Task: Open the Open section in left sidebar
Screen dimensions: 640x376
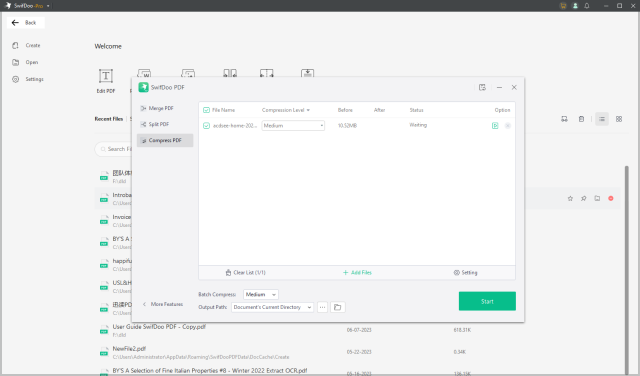Action: point(25,62)
